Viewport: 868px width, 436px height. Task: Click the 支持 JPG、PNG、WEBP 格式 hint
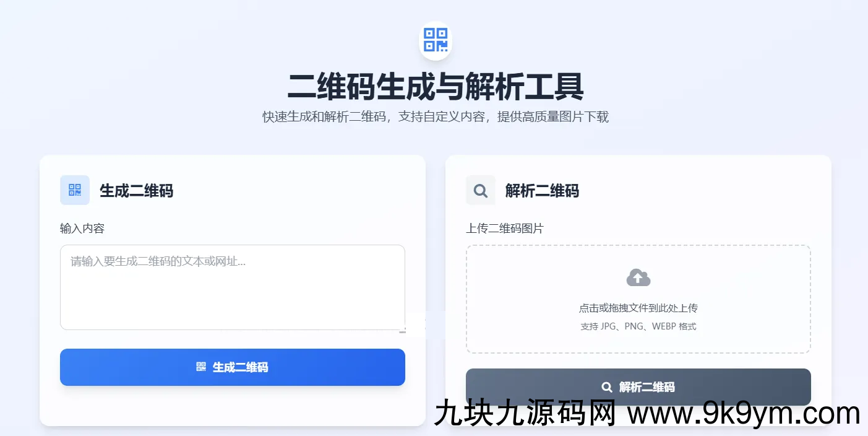[x=638, y=326]
